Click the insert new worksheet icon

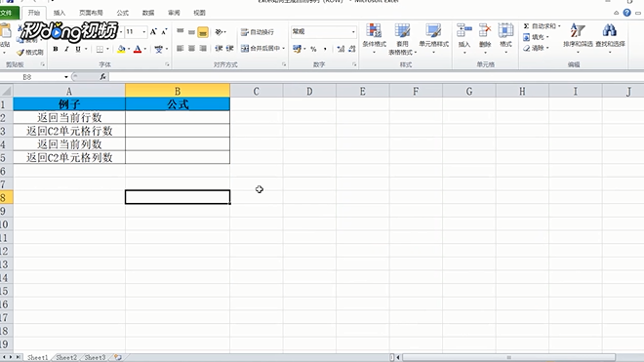(118, 357)
